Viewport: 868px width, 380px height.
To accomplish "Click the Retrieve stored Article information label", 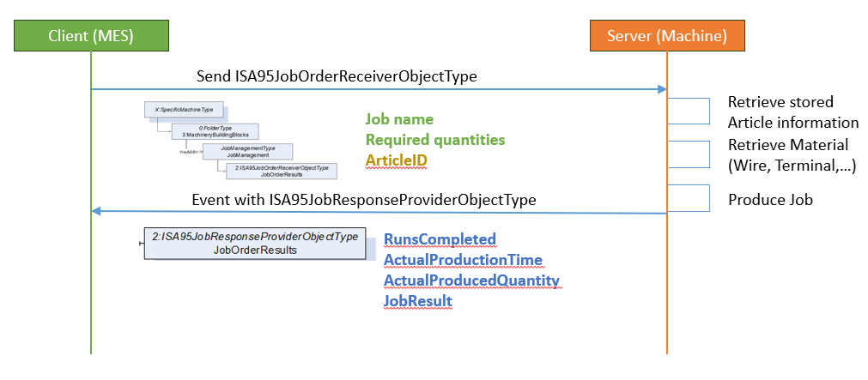I will tap(792, 112).
